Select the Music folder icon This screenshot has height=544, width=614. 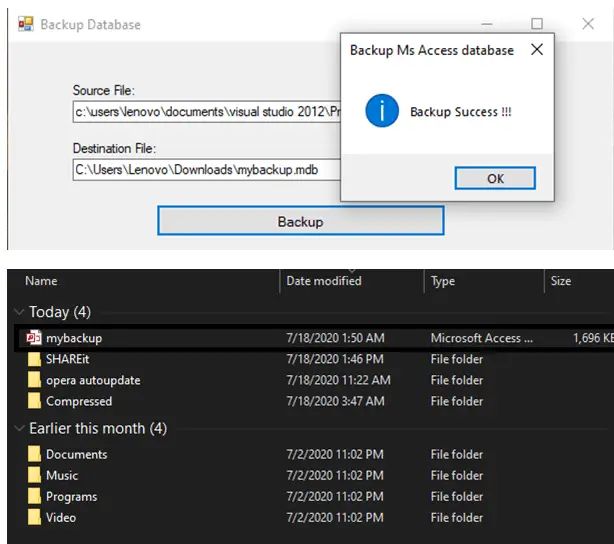34,475
